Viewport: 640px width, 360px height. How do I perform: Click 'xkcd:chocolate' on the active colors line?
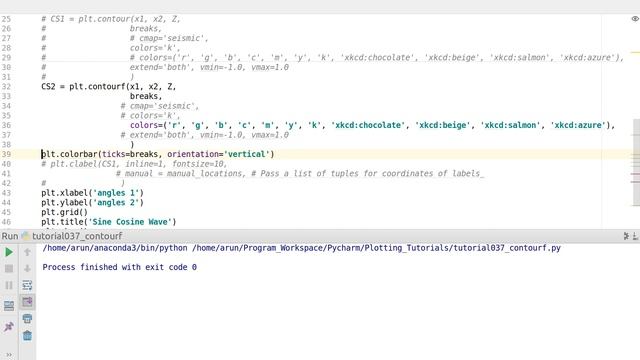tap(368, 125)
